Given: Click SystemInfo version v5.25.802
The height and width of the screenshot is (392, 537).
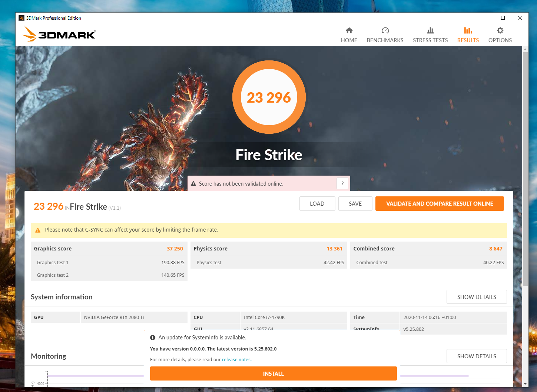Looking at the screenshot, I should pos(414,329).
